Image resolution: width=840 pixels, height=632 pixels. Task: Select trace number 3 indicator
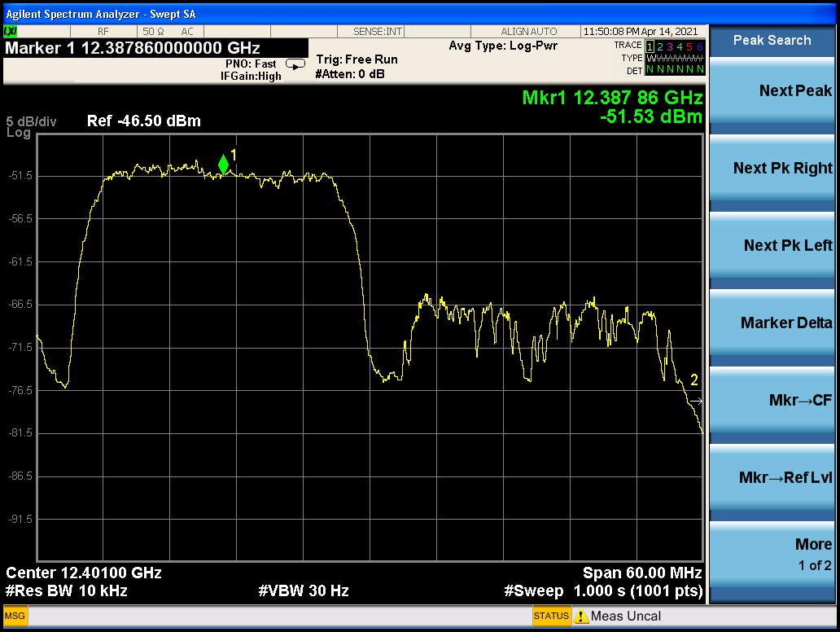click(x=670, y=46)
